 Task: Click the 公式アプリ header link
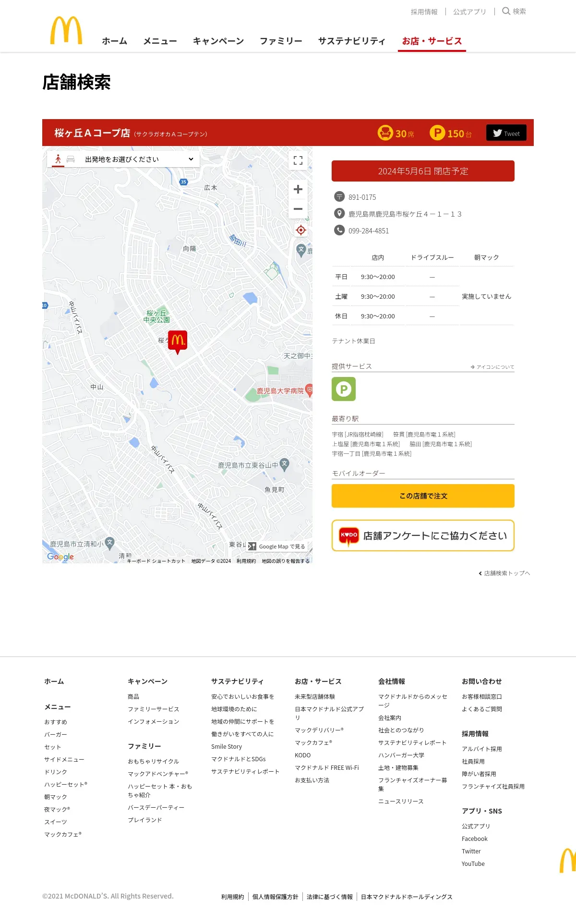click(470, 12)
